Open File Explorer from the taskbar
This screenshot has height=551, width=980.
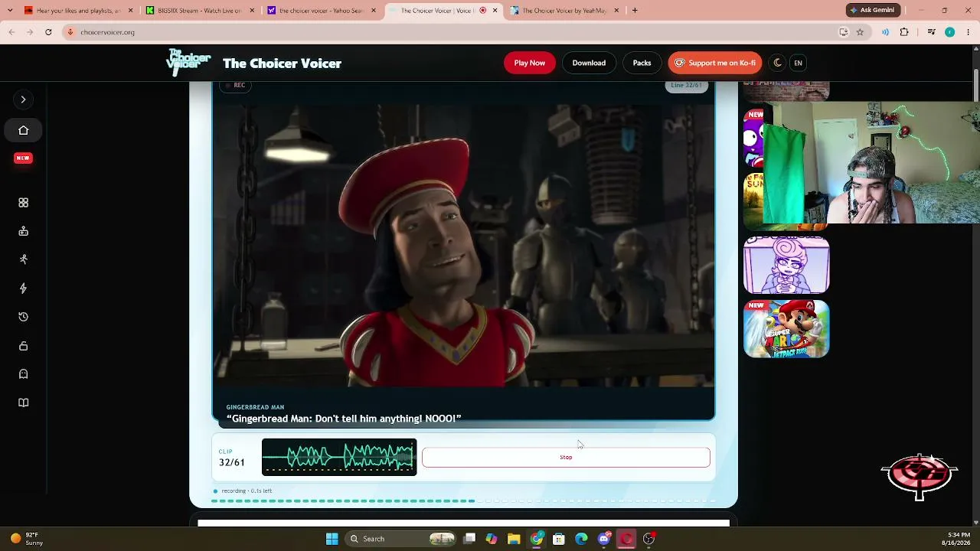coord(514,539)
